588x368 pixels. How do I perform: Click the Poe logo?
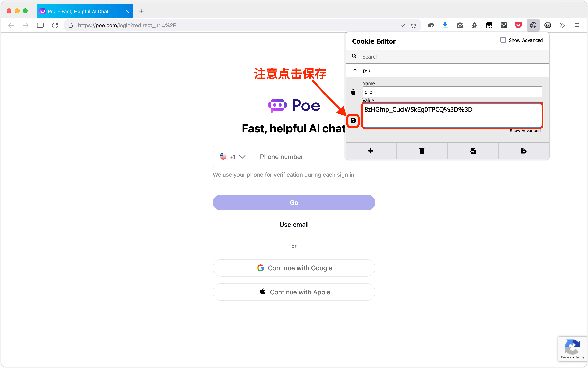[x=294, y=106]
